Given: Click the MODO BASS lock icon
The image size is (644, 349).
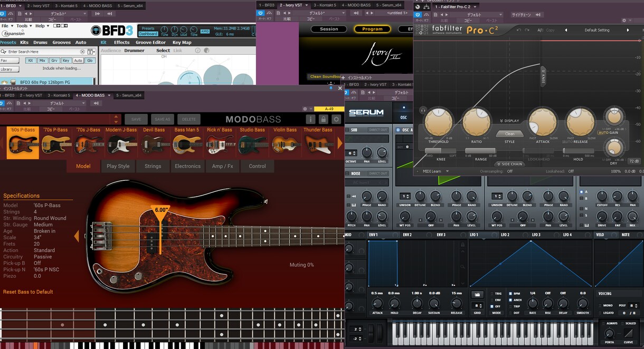Looking at the screenshot, I should [324, 119].
